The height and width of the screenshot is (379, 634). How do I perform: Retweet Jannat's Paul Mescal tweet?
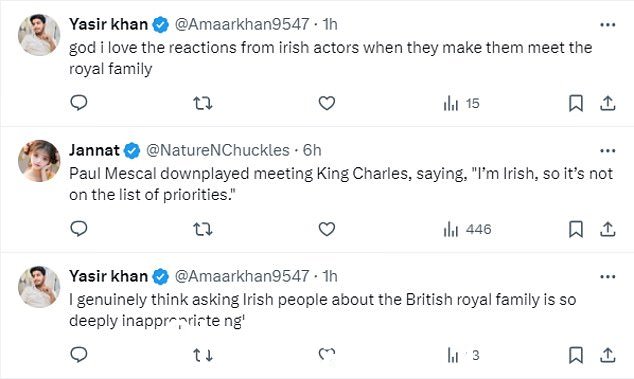[203, 229]
